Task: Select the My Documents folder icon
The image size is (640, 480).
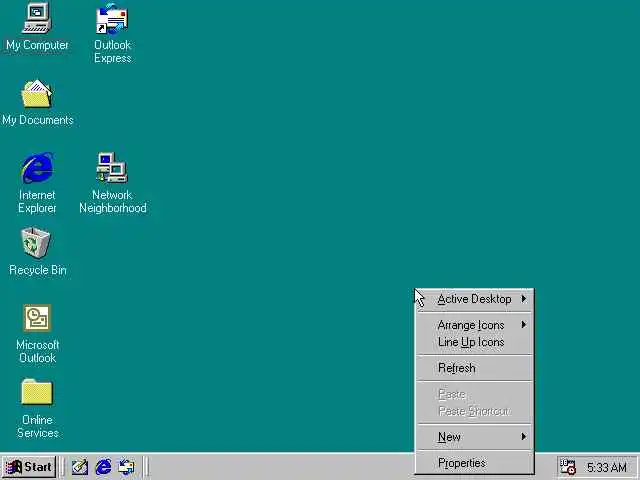Action: 37,93
